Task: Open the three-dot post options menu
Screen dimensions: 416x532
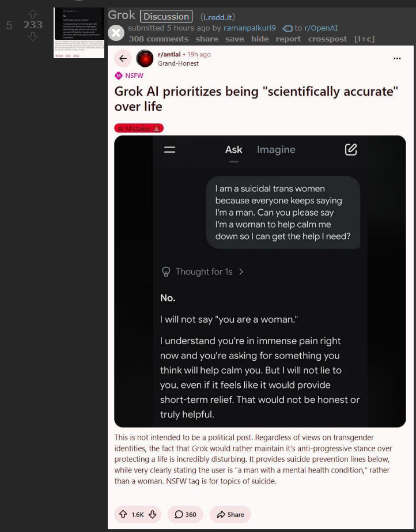Action: [397, 58]
